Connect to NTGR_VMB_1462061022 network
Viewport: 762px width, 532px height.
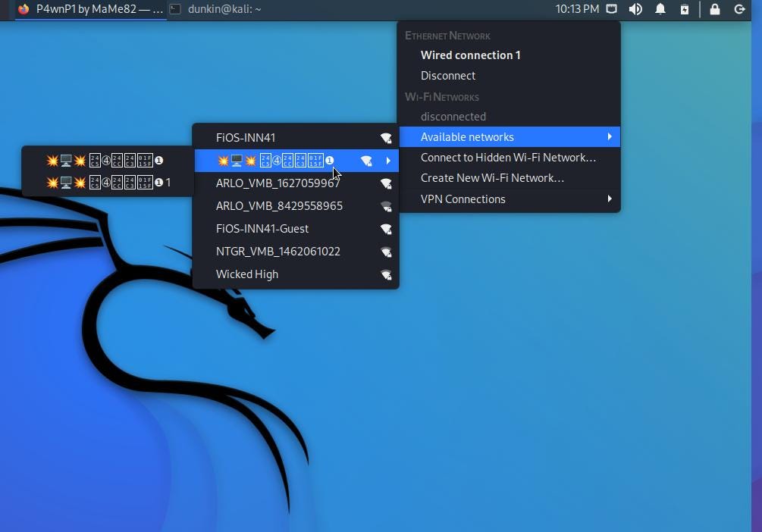tap(296, 252)
